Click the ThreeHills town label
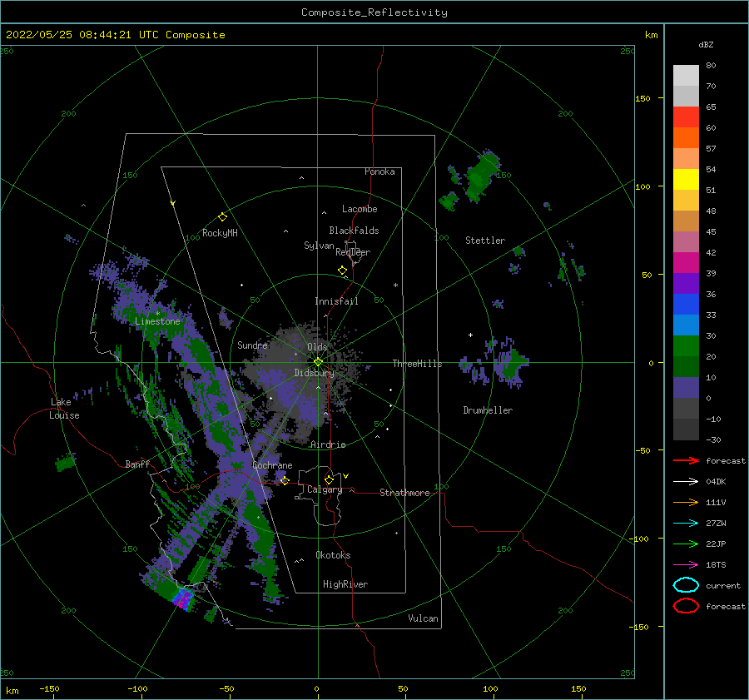Viewport: 749px width, 700px height. 417,364
